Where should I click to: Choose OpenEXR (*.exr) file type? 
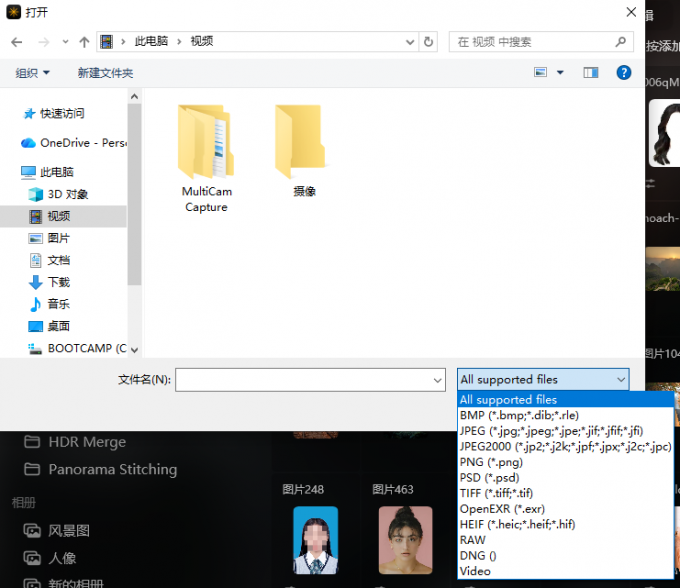point(566,509)
